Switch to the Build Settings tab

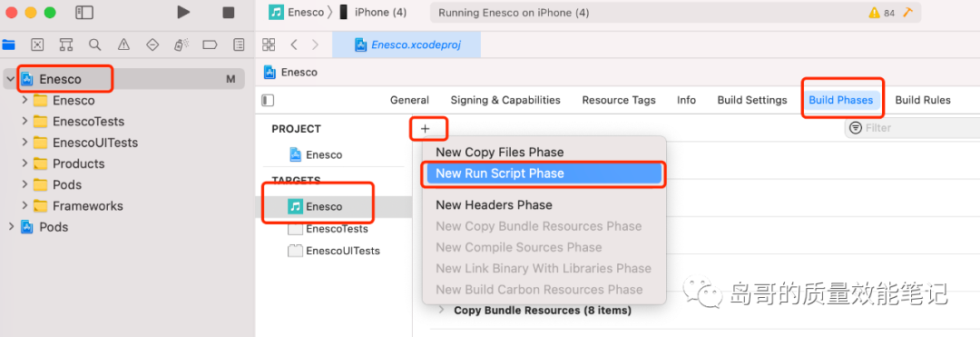(752, 100)
